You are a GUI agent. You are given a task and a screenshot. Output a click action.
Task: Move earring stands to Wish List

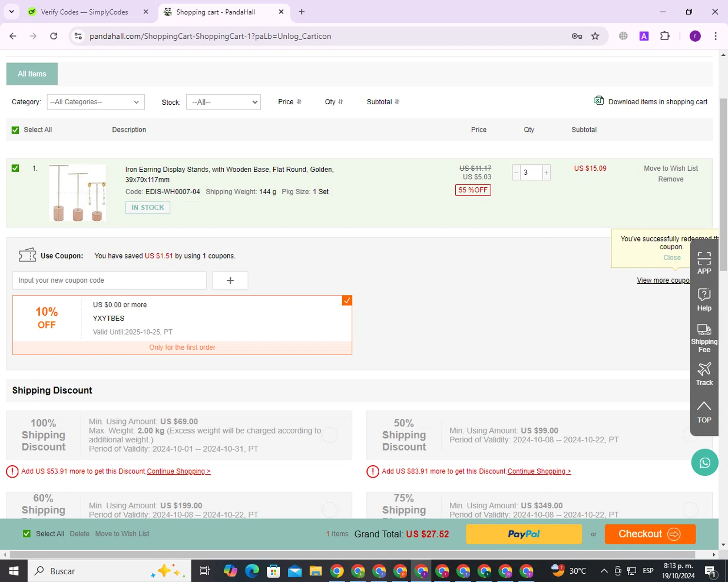[x=671, y=168]
